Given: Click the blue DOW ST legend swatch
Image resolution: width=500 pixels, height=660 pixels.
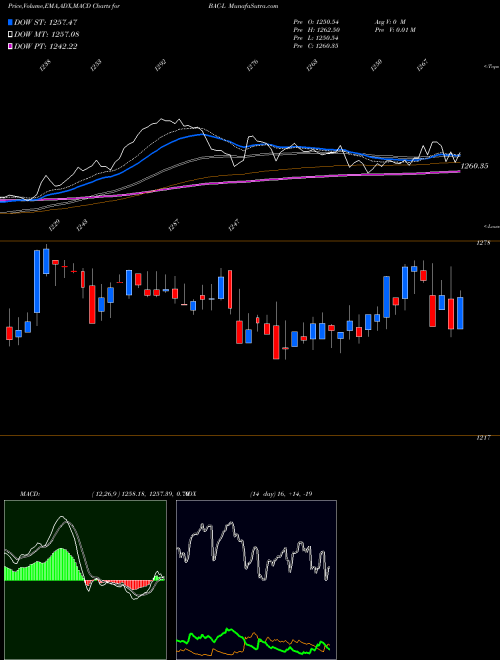Looking at the screenshot, I should (10, 22).
